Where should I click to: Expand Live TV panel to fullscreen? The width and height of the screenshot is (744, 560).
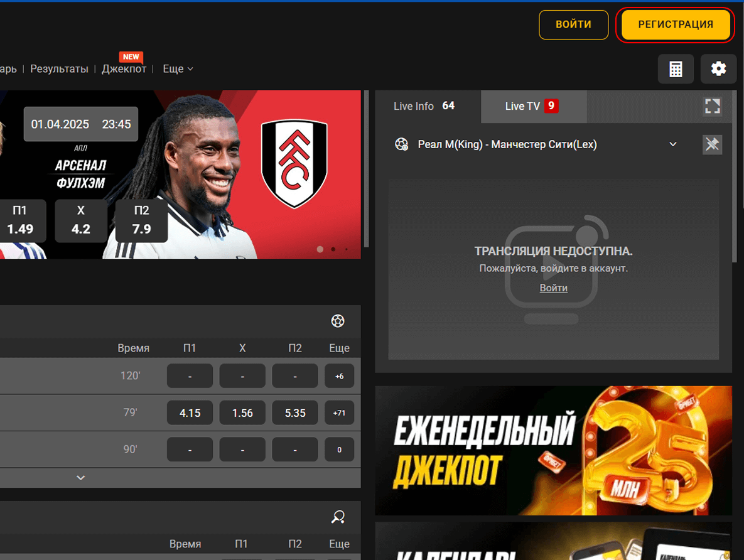coord(712,106)
